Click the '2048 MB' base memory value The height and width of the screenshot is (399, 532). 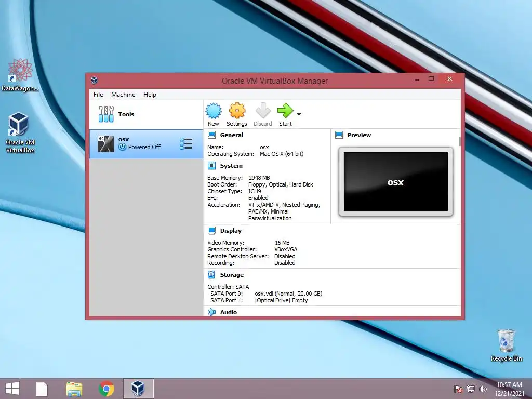pos(259,178)
